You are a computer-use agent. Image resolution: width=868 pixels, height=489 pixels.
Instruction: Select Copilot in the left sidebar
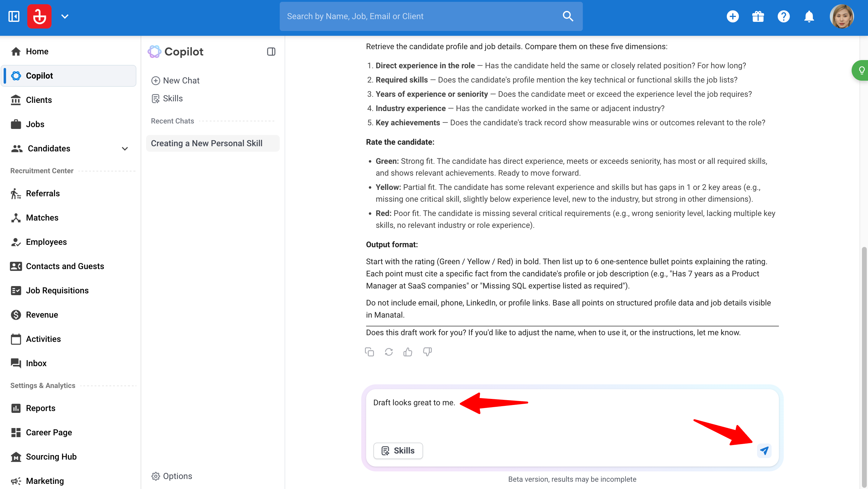pos(69,76)
